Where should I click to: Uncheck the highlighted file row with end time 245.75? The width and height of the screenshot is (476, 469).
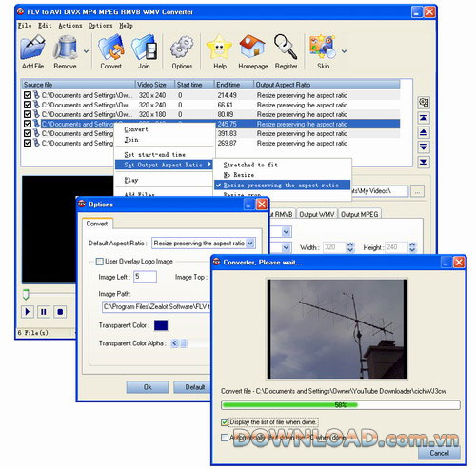point(28,124)
